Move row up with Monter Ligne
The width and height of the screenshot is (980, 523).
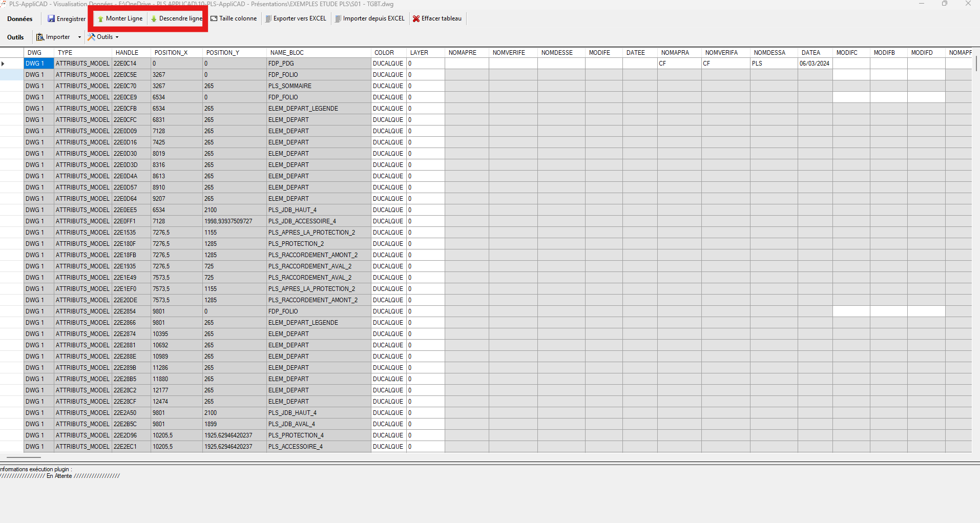coord(120,19)
